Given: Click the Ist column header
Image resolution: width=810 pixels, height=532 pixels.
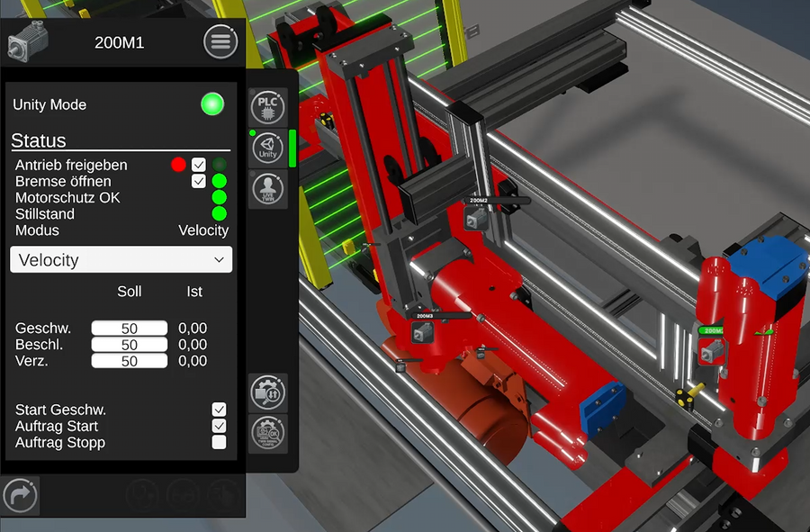Looking at the screenshot, I should (x=194, y=292).
